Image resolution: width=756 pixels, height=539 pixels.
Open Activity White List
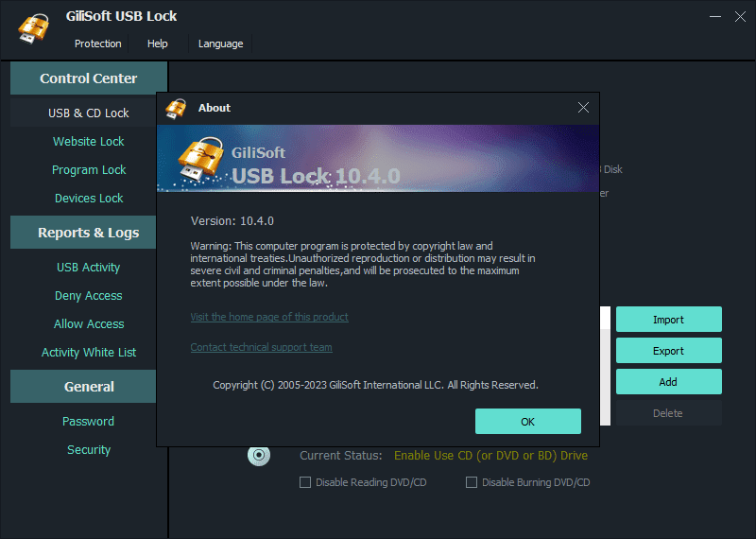(89, 353)
